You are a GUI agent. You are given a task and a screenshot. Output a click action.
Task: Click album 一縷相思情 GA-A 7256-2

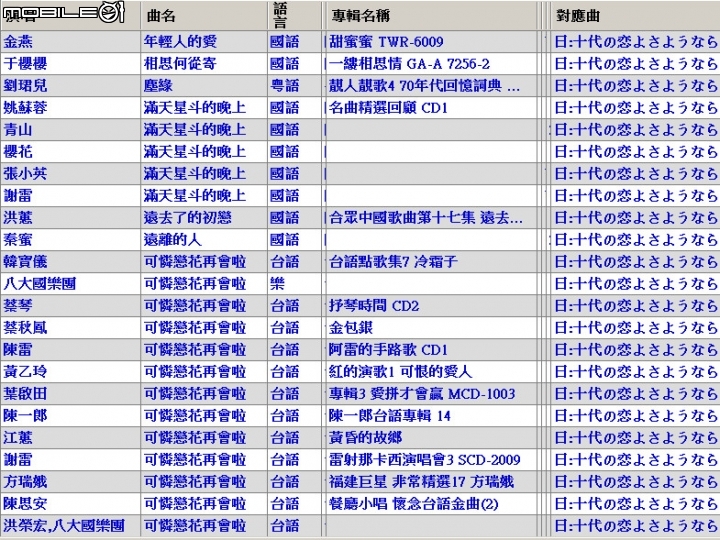pos(409,64)
